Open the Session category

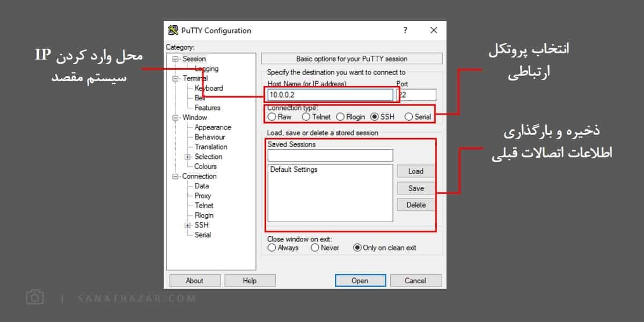[x=194, y=59]
